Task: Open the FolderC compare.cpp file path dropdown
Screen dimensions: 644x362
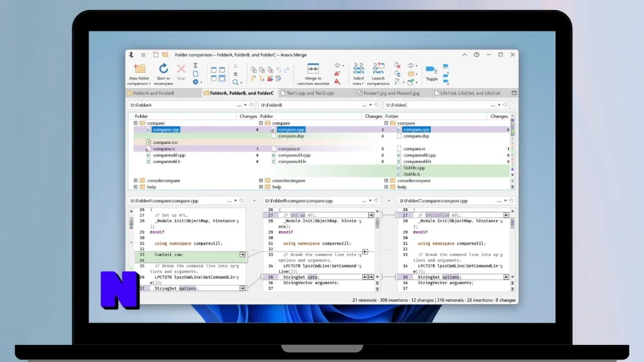Action: click(505, 200)
